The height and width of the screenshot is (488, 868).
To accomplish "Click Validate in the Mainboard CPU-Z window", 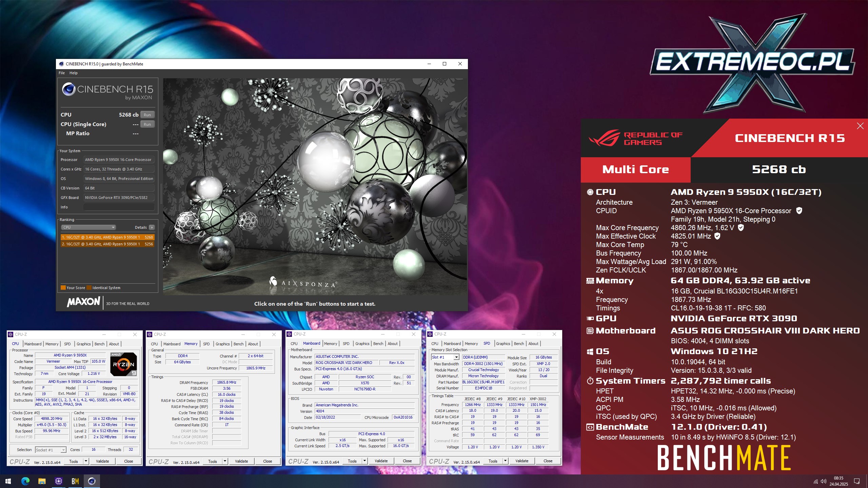I will pos(381,461).
